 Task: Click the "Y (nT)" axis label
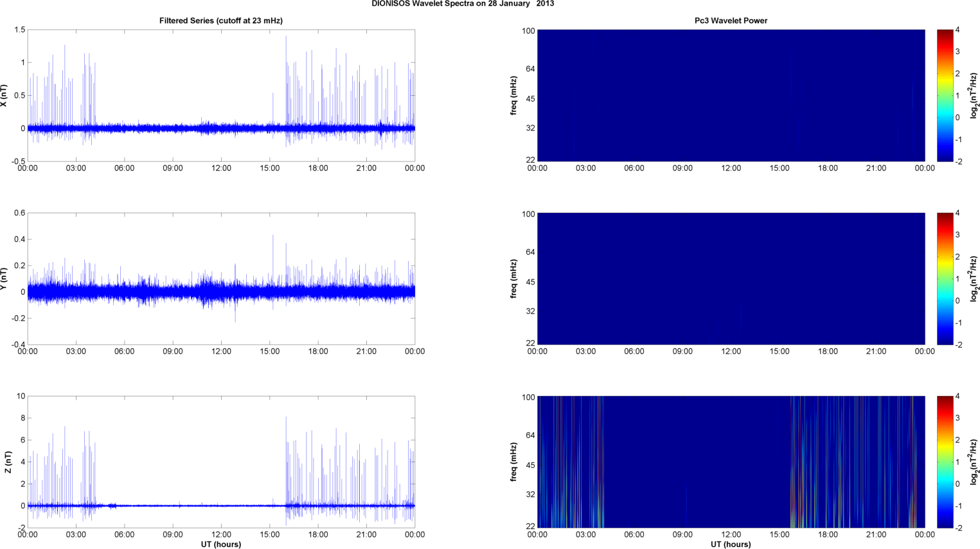click(4, 279)
